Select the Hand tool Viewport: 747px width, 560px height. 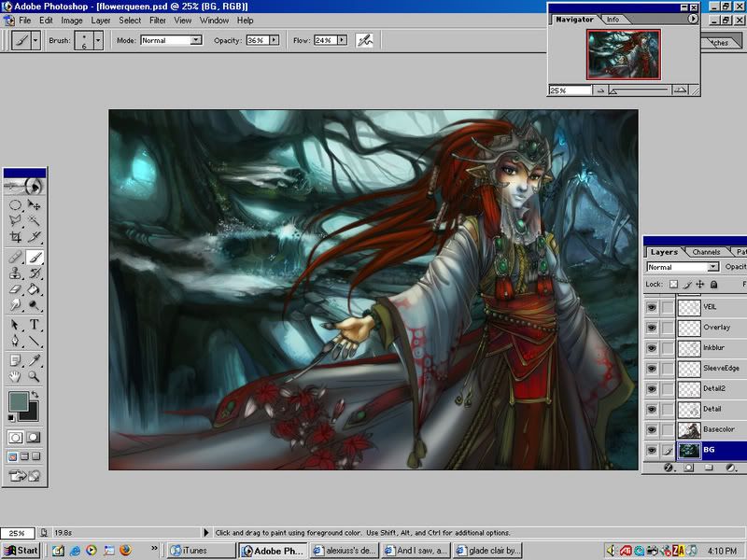click(15, 377)
